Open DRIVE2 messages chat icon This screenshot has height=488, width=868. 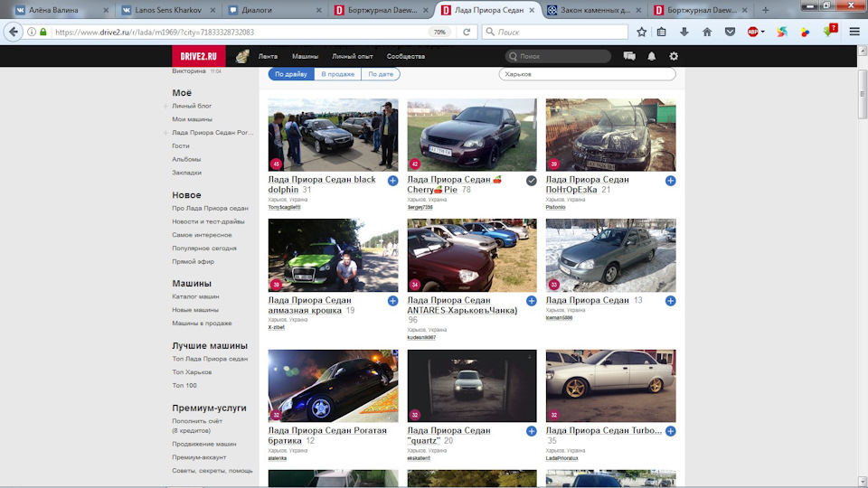click(x=629, y=56)
